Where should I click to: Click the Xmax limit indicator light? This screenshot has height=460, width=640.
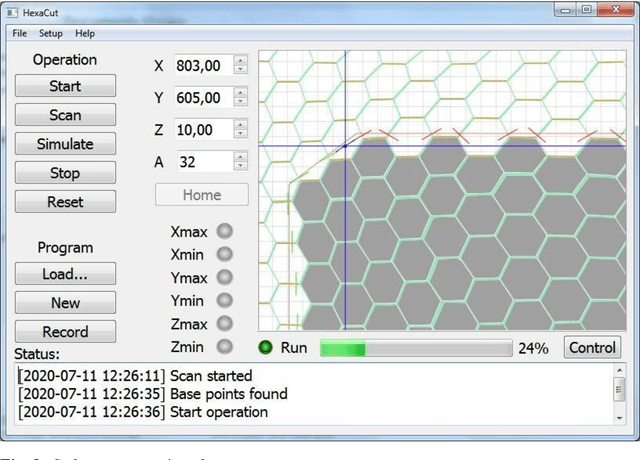coord(224,230)
